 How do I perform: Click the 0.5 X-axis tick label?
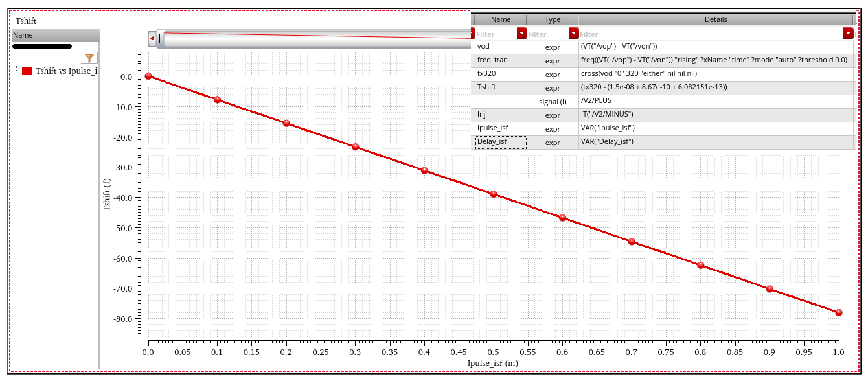pyautogui.click(x=493, y=352)
